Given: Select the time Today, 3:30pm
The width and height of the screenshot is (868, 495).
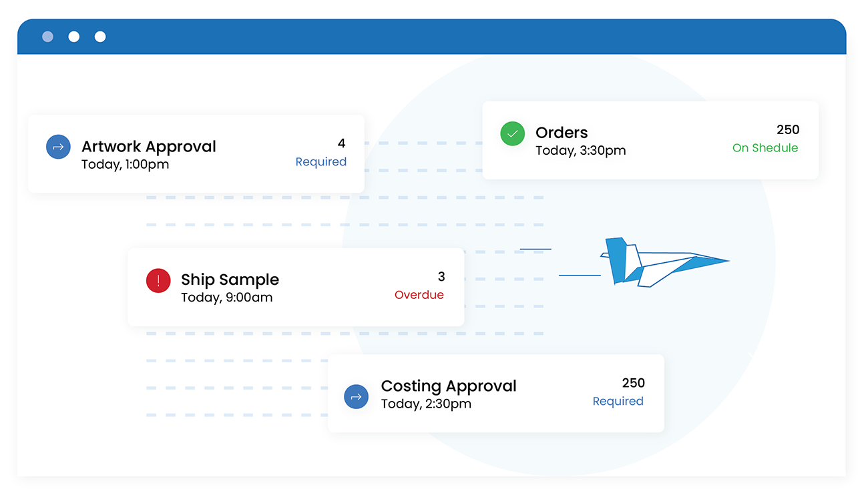Looking at the screenshot, I should 581,151.
